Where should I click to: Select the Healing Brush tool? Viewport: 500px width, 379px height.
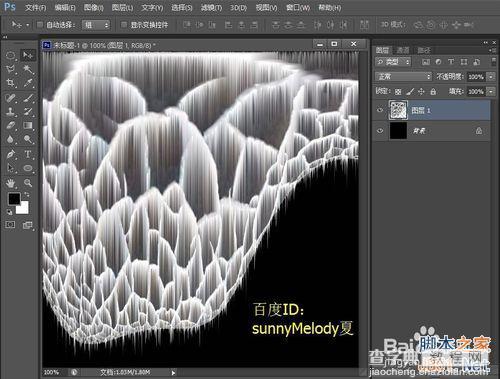(x=10, y=98)
